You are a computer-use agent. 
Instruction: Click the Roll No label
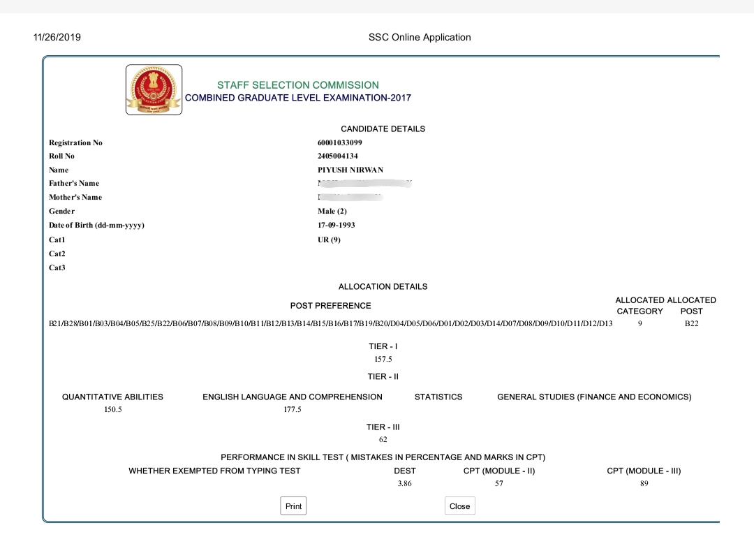pyautogui.click(x=61, y=156)
